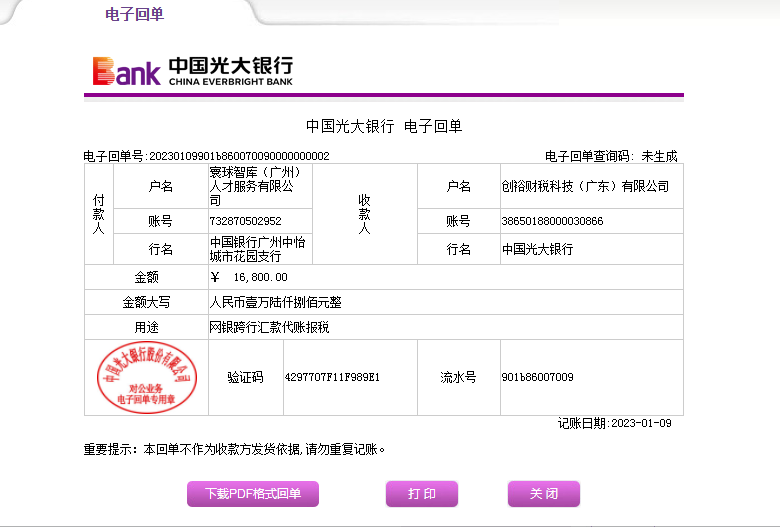Click the 中国光大银行 电子回单 title heading
This screenshot has height=527, width=780.
[384, 126]
